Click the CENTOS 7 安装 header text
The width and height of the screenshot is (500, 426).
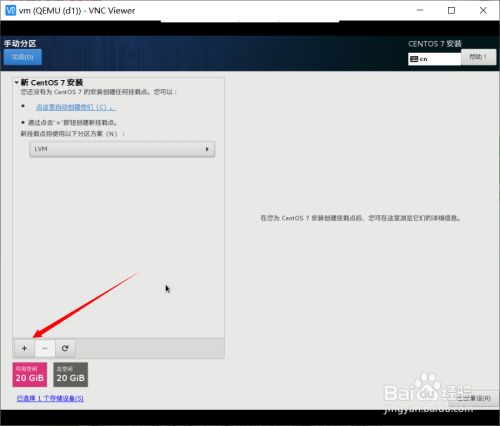[x=435, y=44]
